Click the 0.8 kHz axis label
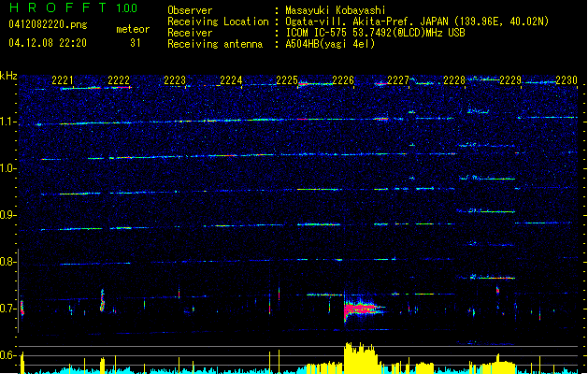 coord(7,262)
